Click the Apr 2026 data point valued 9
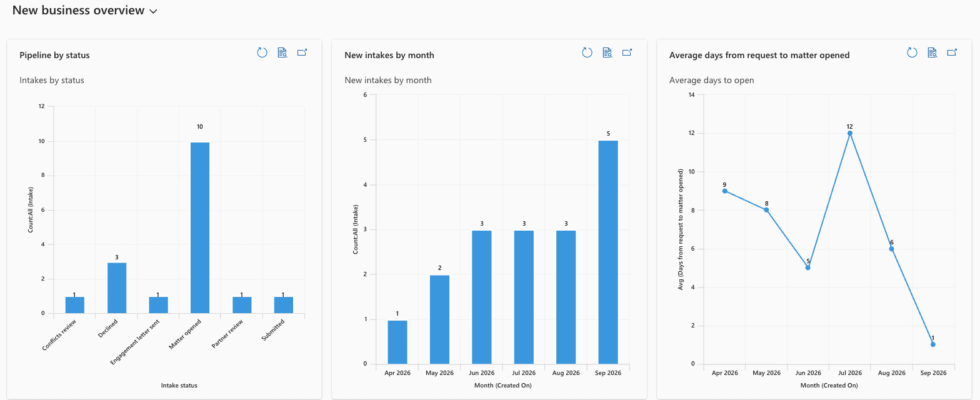This screenshot has width=980, height=400. (x=725, y=191)
